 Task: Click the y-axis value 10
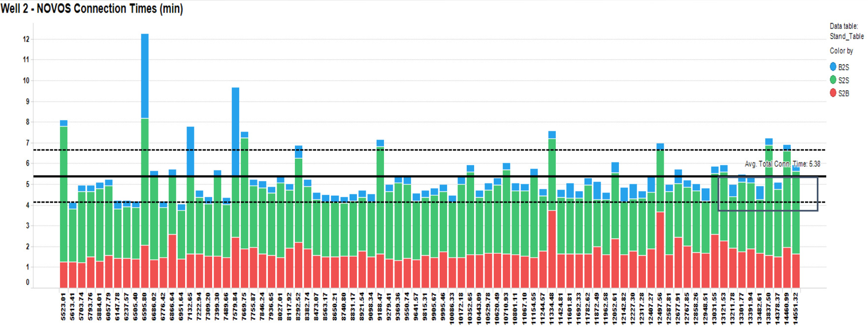tap(26, 80)
